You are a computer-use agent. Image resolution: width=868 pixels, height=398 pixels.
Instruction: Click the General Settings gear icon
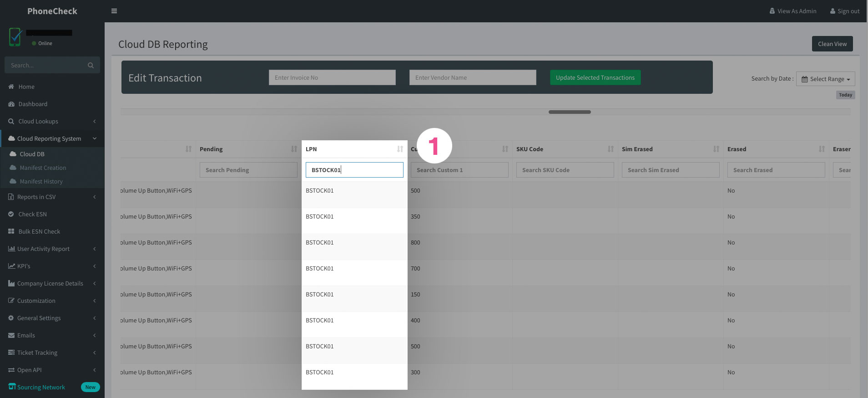(11, 318)
